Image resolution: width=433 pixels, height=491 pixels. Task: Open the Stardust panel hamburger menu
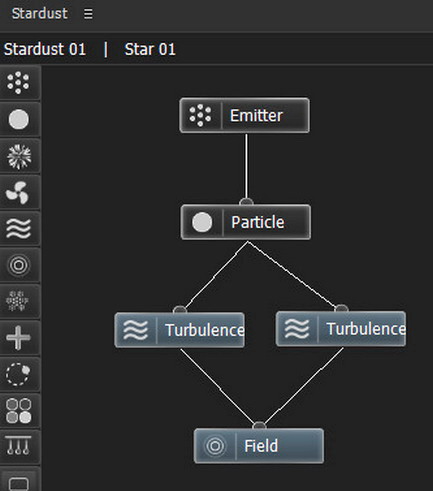coord(88,14)
